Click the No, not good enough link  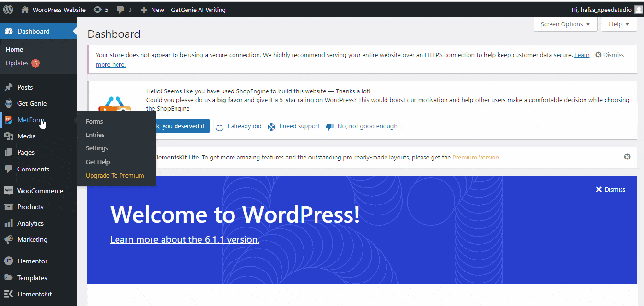tap(367, 126)
